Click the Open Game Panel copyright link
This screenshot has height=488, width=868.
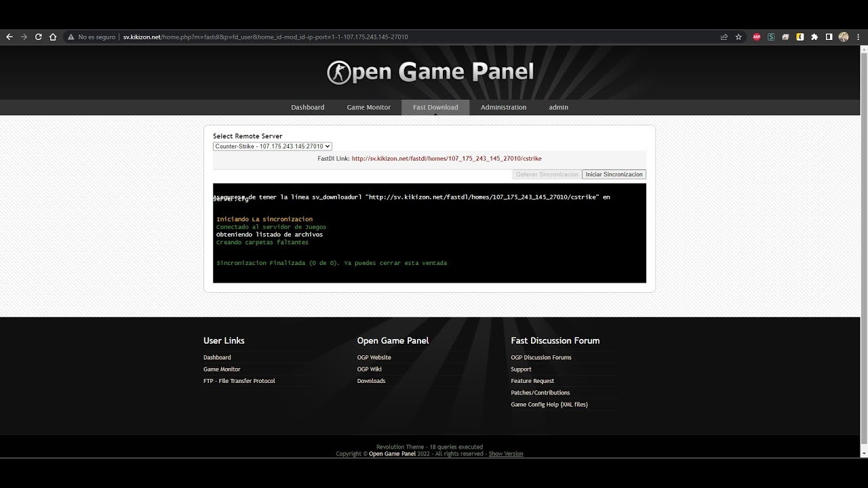(392, 454)
